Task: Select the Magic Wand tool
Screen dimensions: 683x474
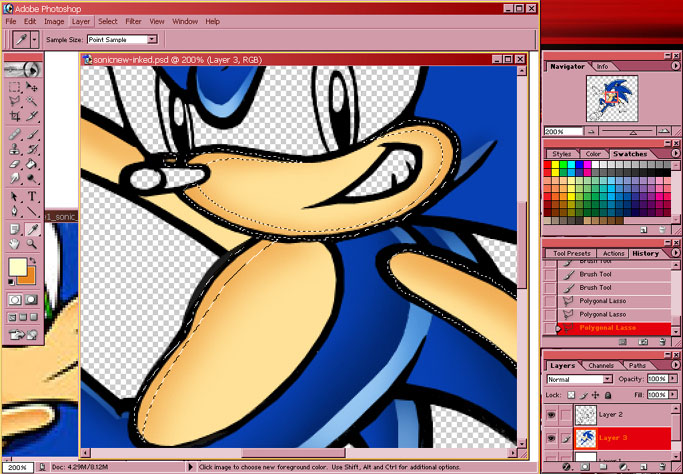Action: click(x=31, y=101)
